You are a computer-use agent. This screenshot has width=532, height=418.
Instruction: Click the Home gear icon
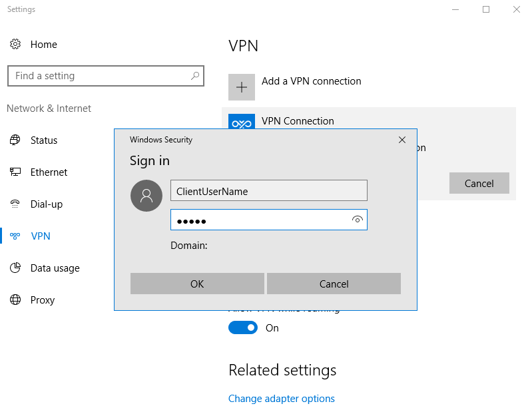[x=15, y=45]
